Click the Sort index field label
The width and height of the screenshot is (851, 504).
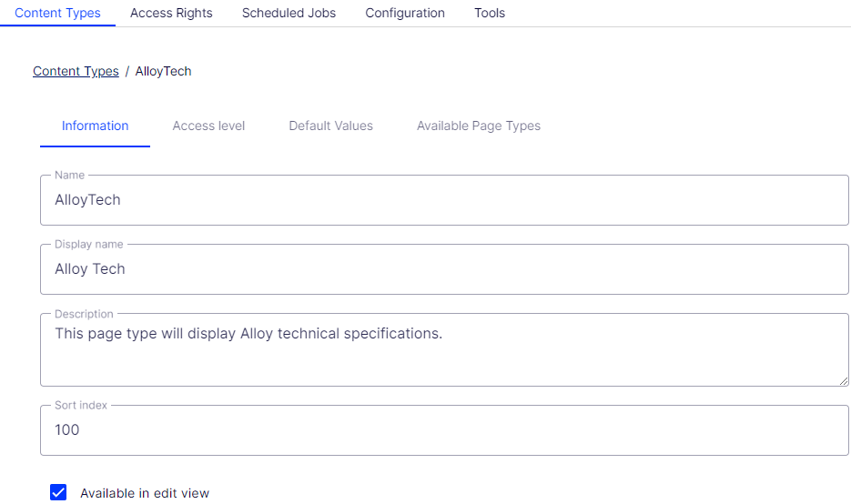(81, 405)
